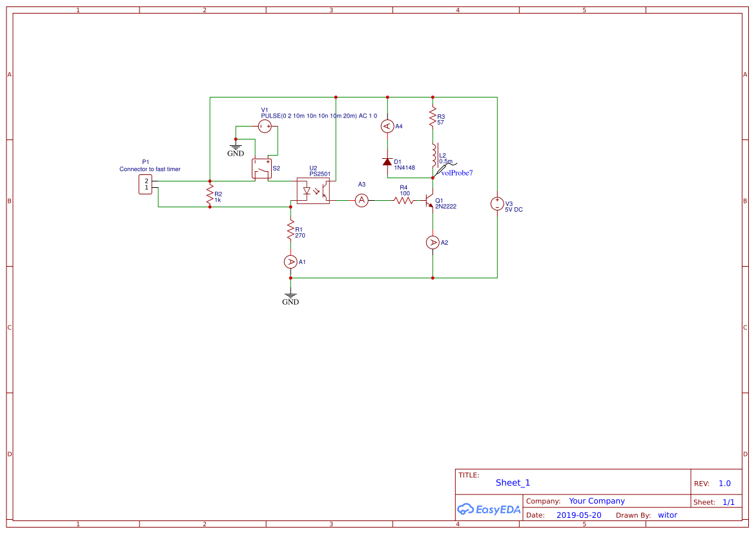Click the EasyEDA logo in title block
The image size is (756, 534).
tap(489, 509)
